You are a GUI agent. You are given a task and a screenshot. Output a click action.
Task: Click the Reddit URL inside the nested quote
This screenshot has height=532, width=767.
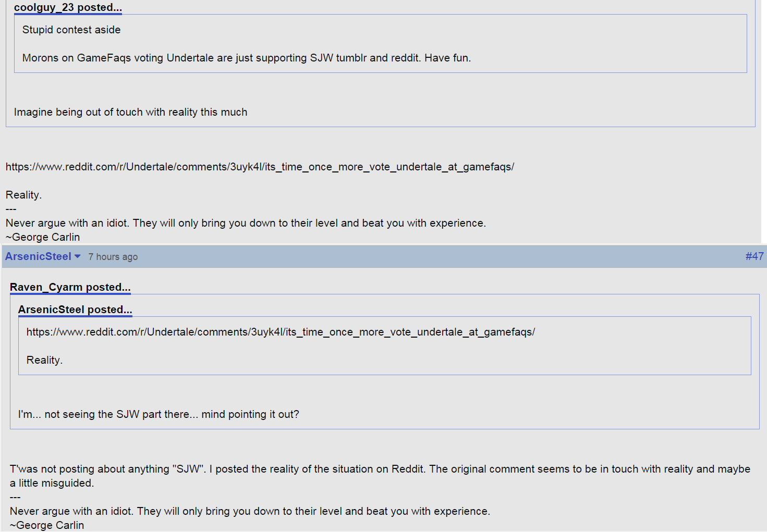pyautogui.click(x=281, y=332)
